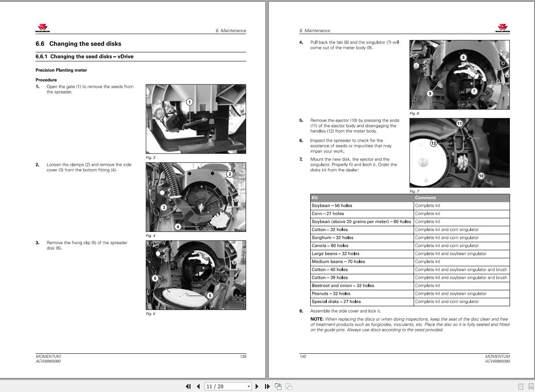Click step 8 'Assemble the side cover and lock it.'
Image resolution: width=535 pixels, height=392 pixels.
coord(346,311)
